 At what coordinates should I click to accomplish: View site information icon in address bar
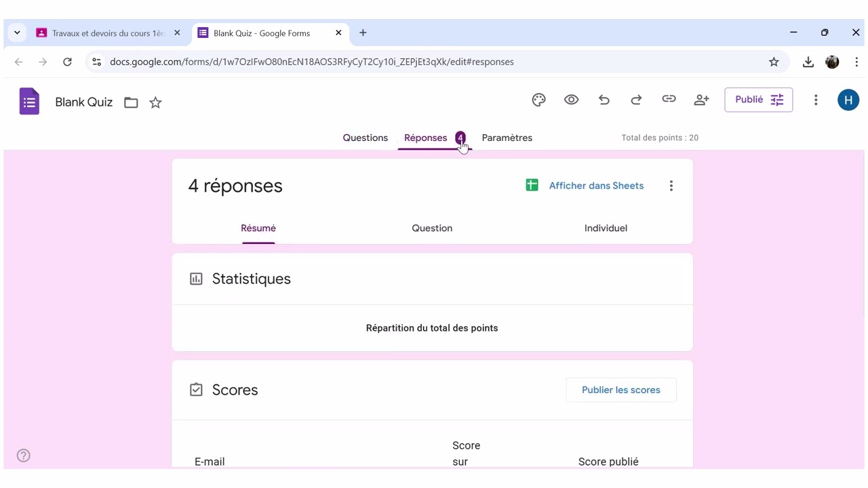click(x=97, y=62)
